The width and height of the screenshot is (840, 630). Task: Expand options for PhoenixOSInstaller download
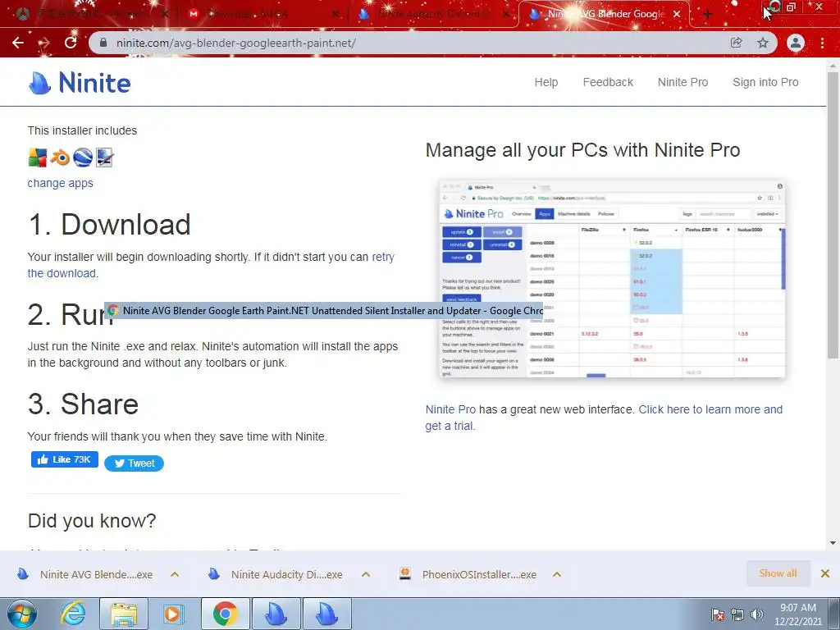pos(557,574)
